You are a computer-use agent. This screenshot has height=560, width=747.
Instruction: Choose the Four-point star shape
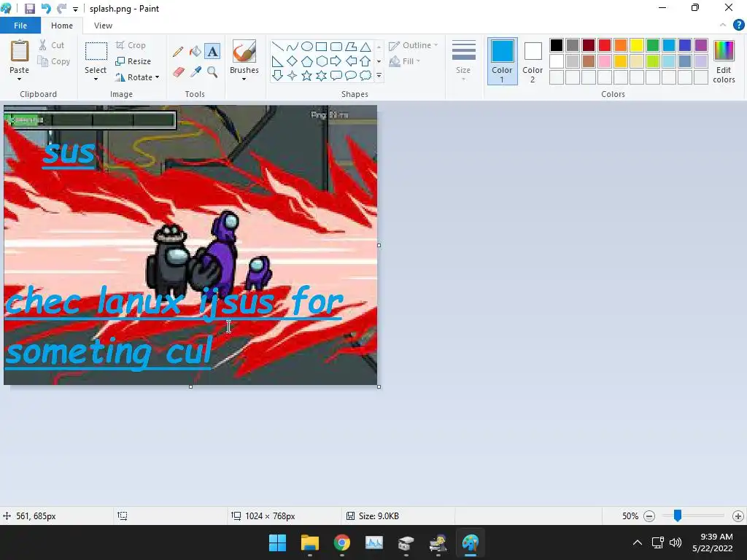292,75
